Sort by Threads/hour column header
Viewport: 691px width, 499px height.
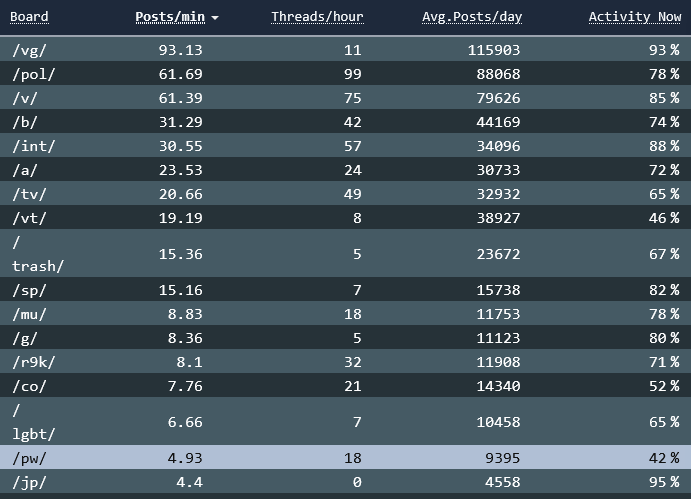[317, 17]
